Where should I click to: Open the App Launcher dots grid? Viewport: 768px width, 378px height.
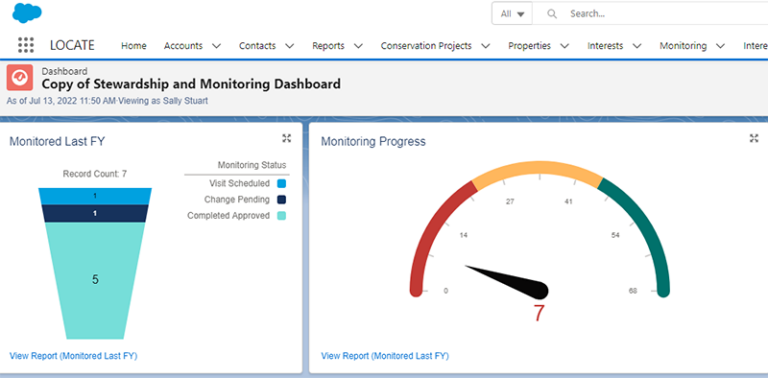[x=26, y=45]
